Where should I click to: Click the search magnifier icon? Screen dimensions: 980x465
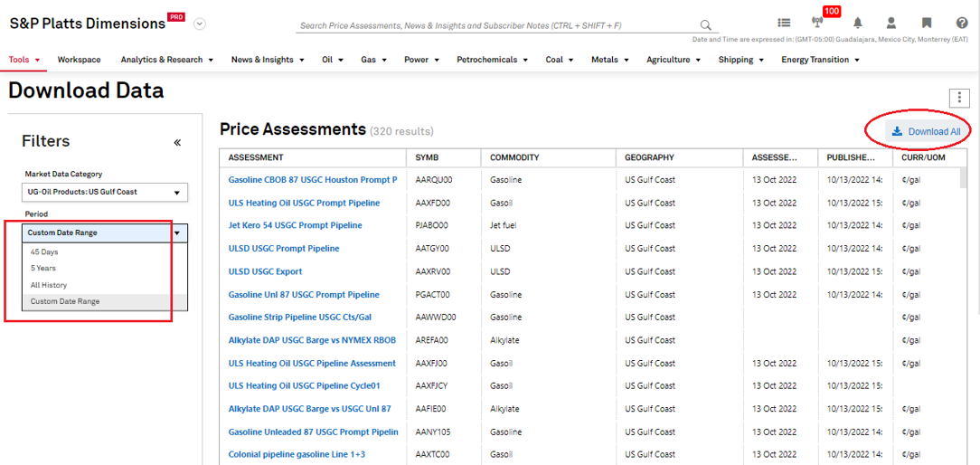(x=706, y=25)
